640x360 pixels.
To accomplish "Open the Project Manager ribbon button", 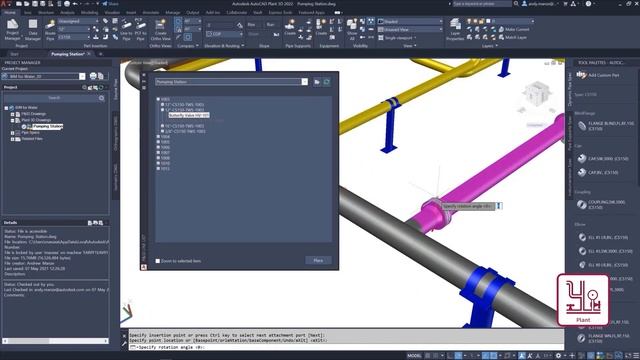I will (12, 29).
